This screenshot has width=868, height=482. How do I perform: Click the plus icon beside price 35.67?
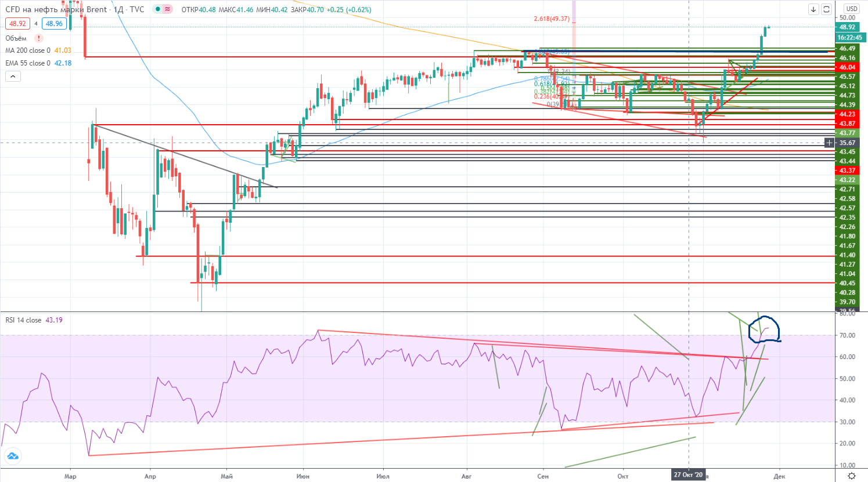coord(829,143)
